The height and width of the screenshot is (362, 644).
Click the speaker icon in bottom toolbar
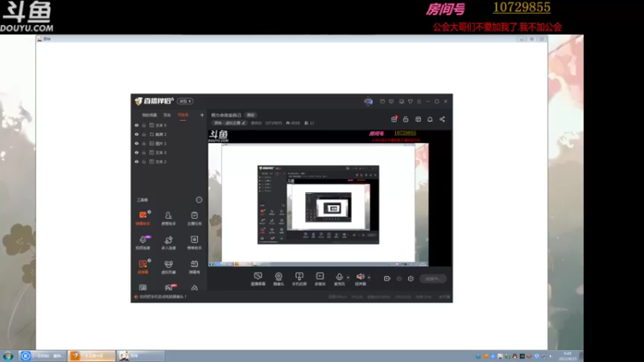click(x=360, y=278)
